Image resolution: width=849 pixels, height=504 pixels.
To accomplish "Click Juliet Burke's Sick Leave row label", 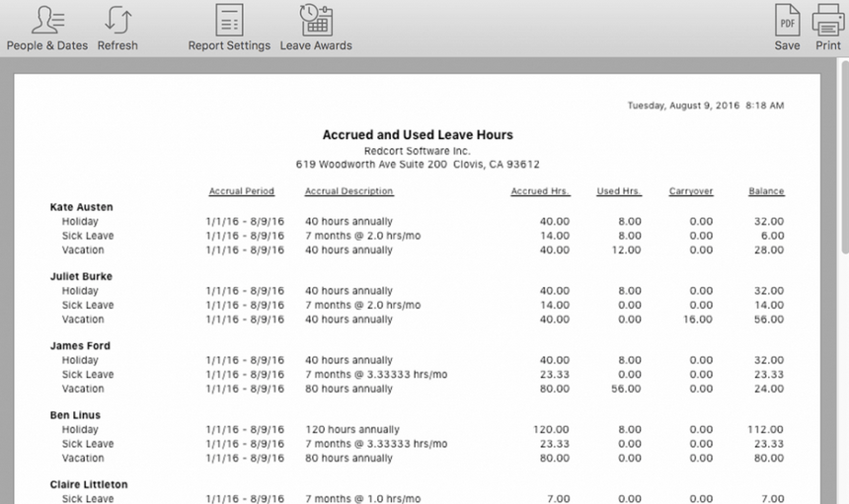I will 88,305.
